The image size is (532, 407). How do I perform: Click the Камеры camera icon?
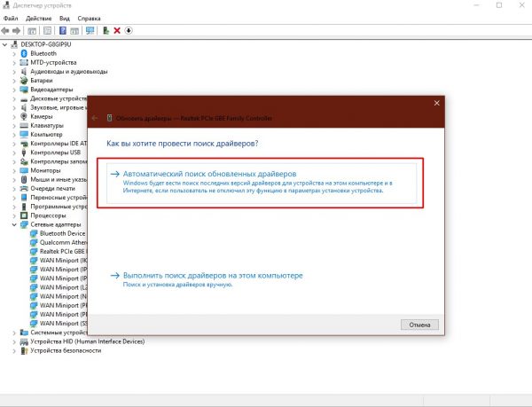pyautogui.click(x=24, y=117)
